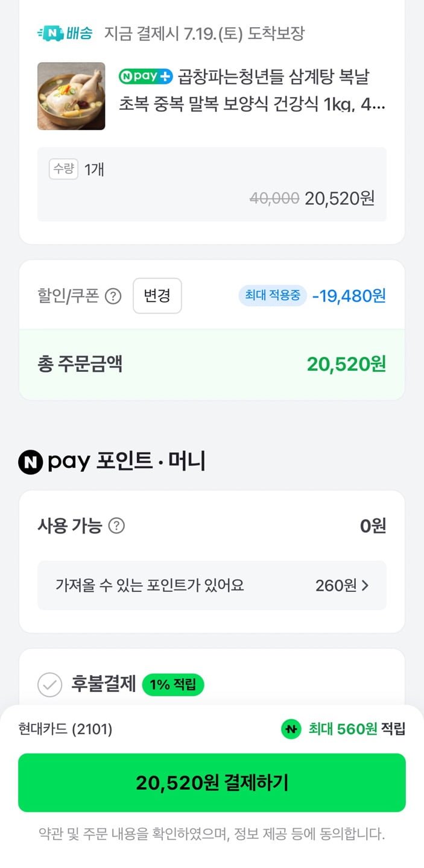Open help icon next to 사용 가능
424x868 pixels.
click(x=116, y=526)
